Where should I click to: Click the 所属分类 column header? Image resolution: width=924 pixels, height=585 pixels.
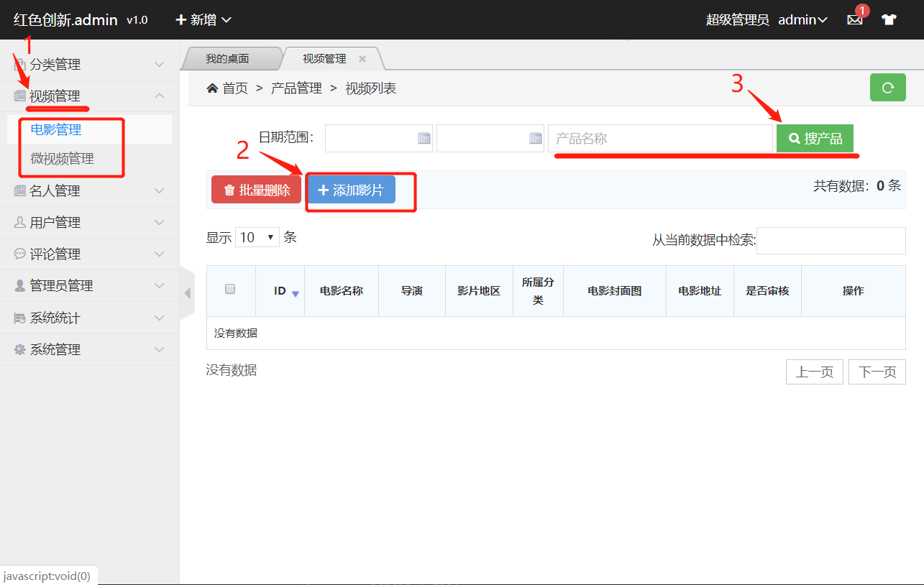pos(538,291)
